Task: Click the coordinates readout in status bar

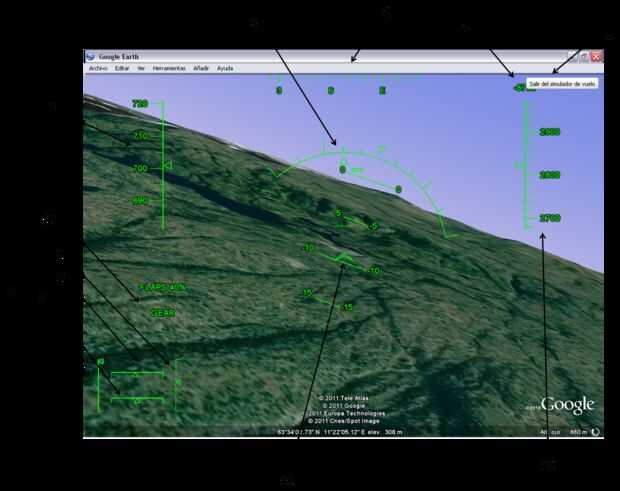Action: (x=340, y=432)
